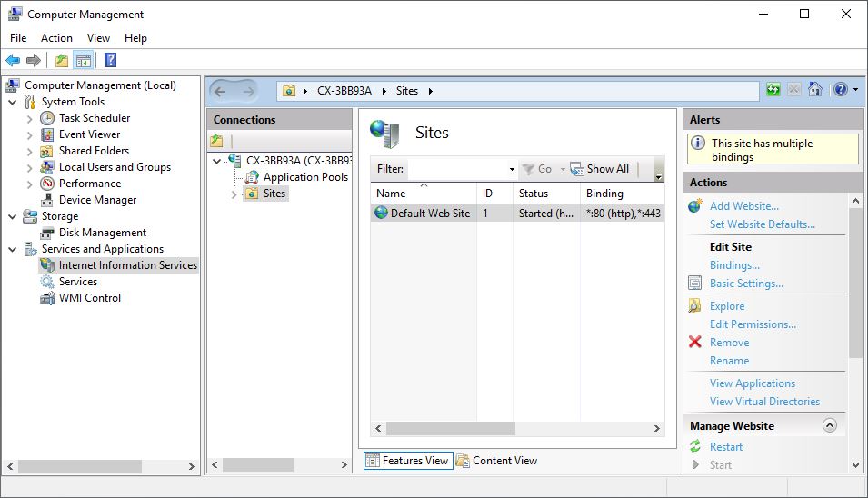The width and height of the screenshot is (868, 498).
Task: Click the Connections pane create connection icon
Action: click(x=216, y=141)
